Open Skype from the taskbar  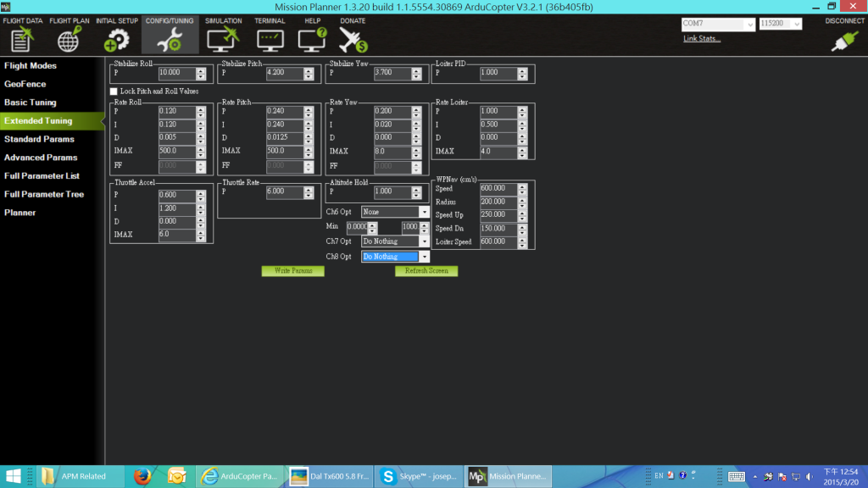(x=419, y=476)
